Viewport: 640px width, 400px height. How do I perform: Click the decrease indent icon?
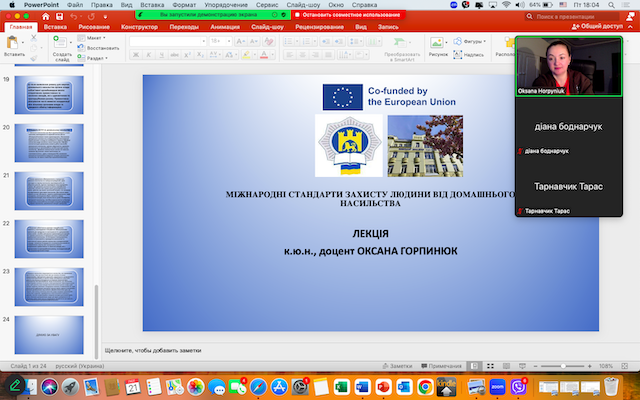point(325,41)
